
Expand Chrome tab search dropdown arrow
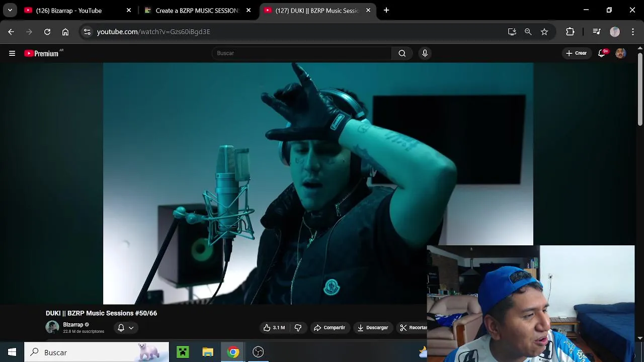tap(10, 10)
